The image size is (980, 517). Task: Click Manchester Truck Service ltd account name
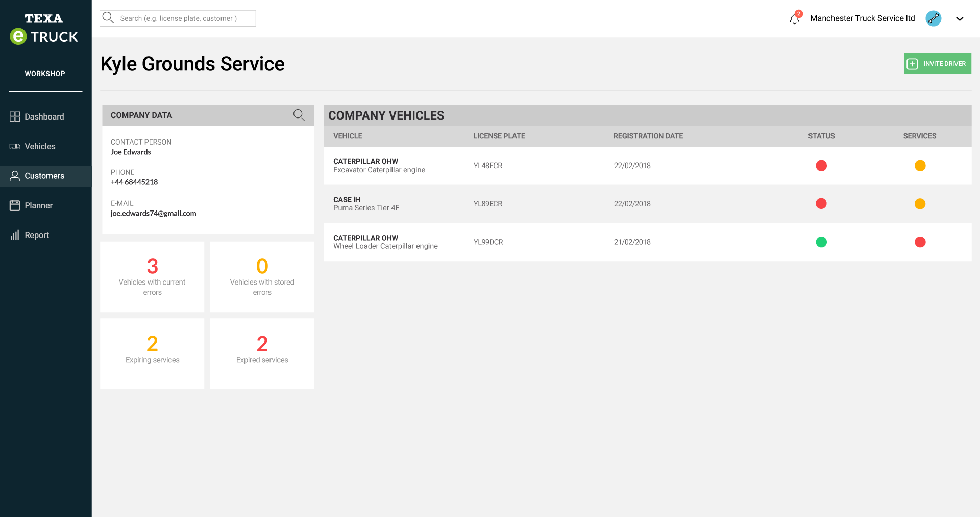pyautogui.click(x=863, y=18)
